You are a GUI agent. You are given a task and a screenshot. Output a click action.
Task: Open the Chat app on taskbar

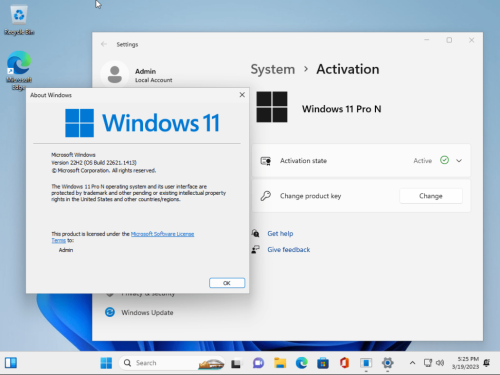pos(258,363)
